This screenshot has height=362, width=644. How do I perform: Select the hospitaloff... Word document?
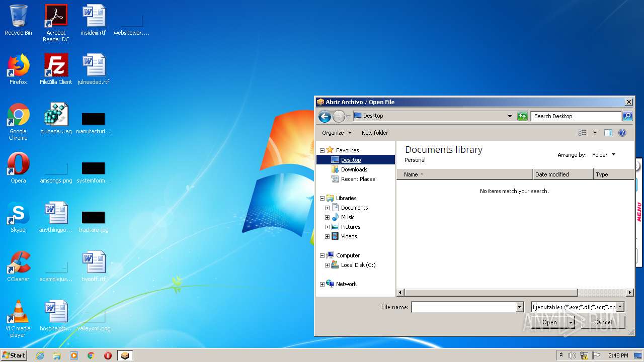(x=56, y=316)
